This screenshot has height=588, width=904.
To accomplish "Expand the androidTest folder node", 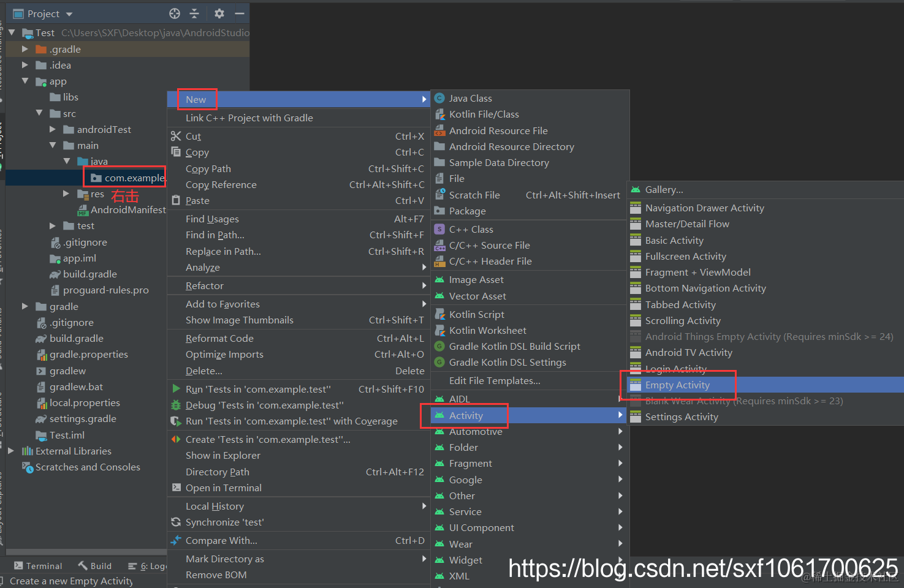I will click(53, 129).
